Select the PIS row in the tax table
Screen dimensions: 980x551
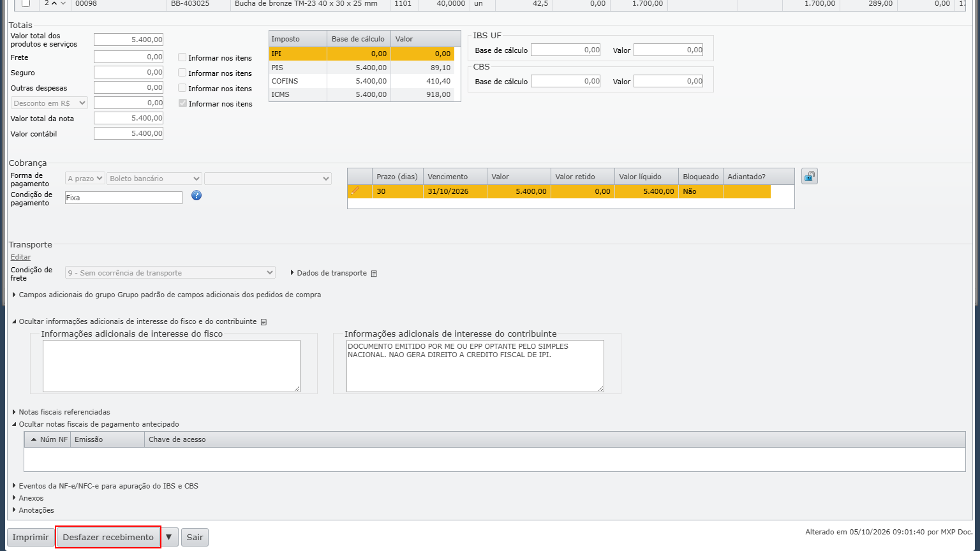pyautogui.click(x=362, y=68)
